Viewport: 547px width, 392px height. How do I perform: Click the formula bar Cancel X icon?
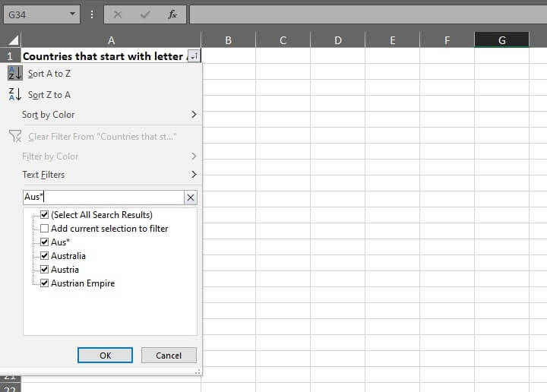pyautogui.click(x=118, y=14)
